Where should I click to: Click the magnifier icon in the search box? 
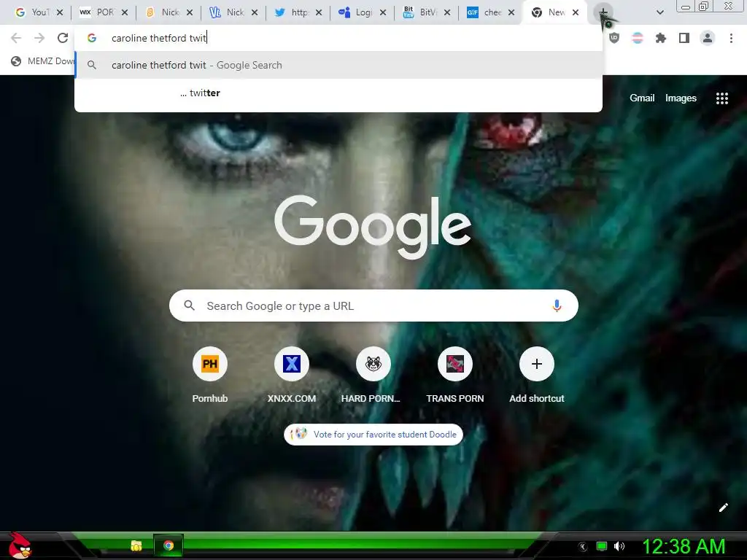(189, 306)
